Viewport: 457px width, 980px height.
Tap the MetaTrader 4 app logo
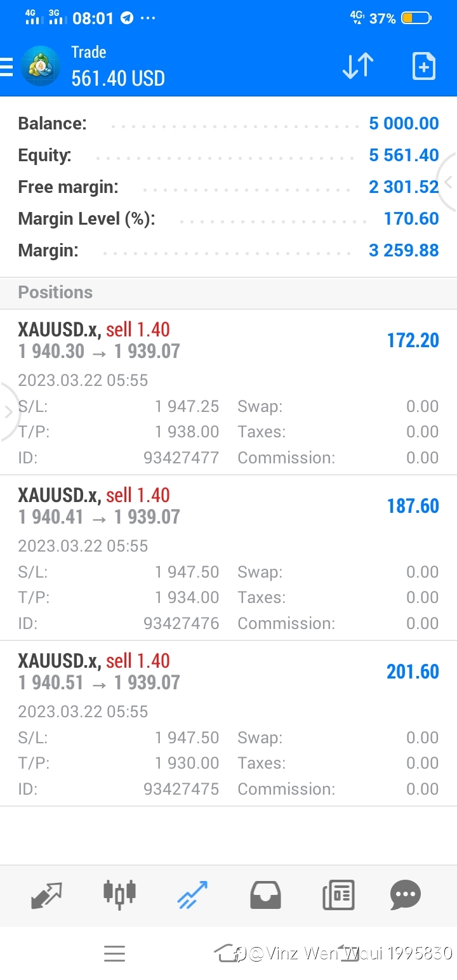point(41,66)
